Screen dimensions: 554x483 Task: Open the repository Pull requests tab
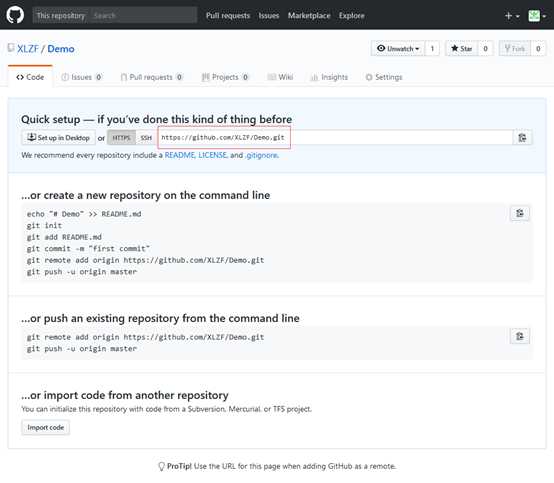pos(151,77)
